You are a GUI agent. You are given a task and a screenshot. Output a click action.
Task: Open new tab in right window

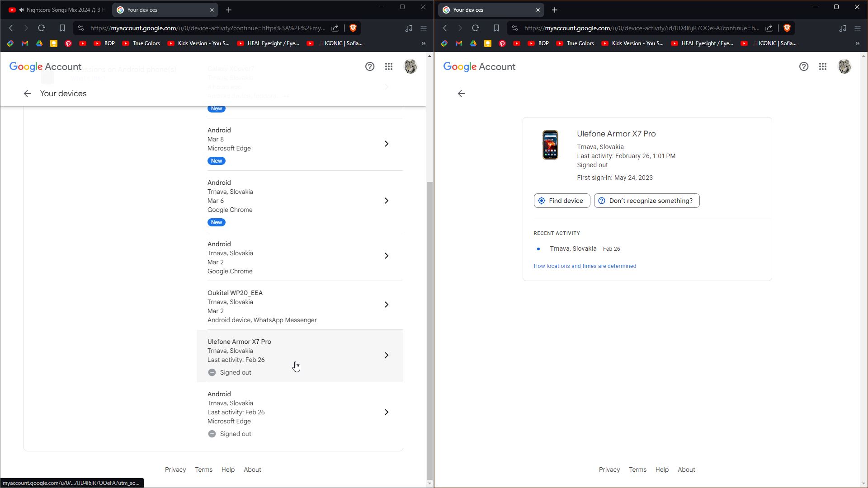pyautogui.click(x=555, y=10)
